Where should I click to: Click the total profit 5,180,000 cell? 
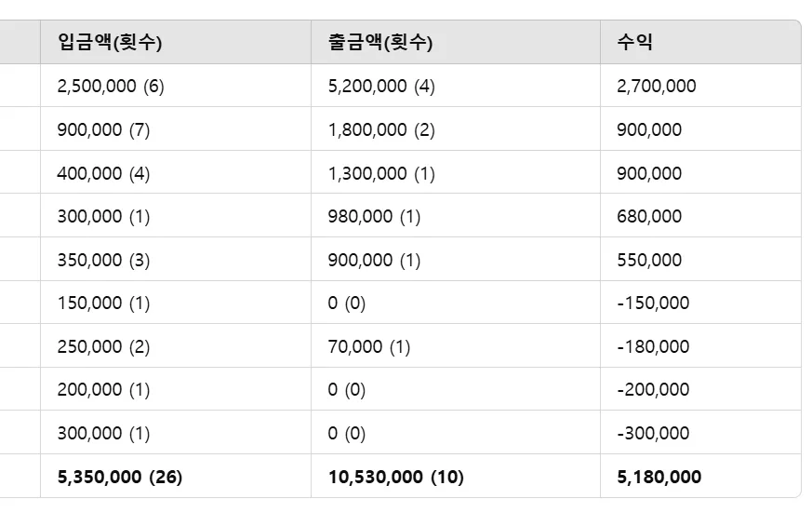point(700,477)
